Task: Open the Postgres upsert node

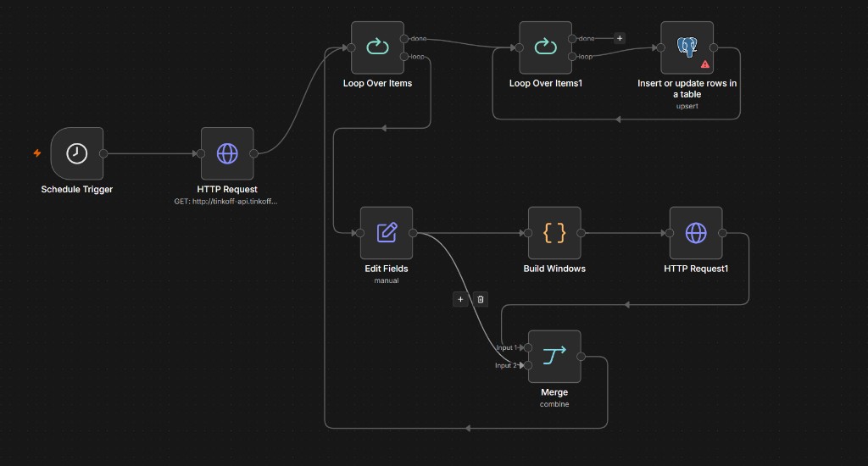Action: pos(687,47)
